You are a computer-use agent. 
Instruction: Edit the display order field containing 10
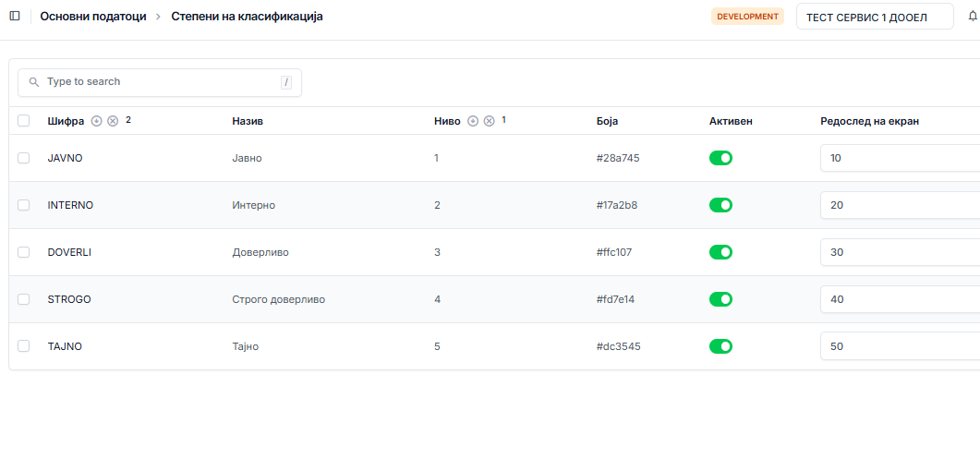coord(900,158)
